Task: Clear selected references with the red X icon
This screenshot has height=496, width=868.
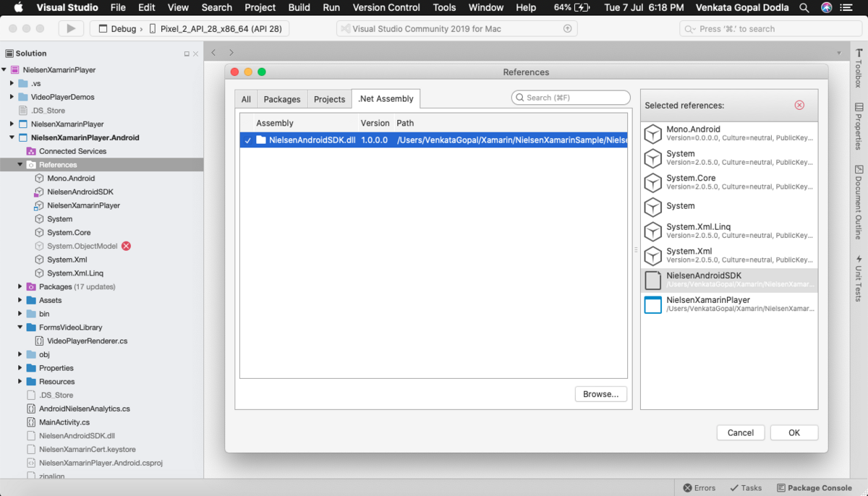Action: 799,105
